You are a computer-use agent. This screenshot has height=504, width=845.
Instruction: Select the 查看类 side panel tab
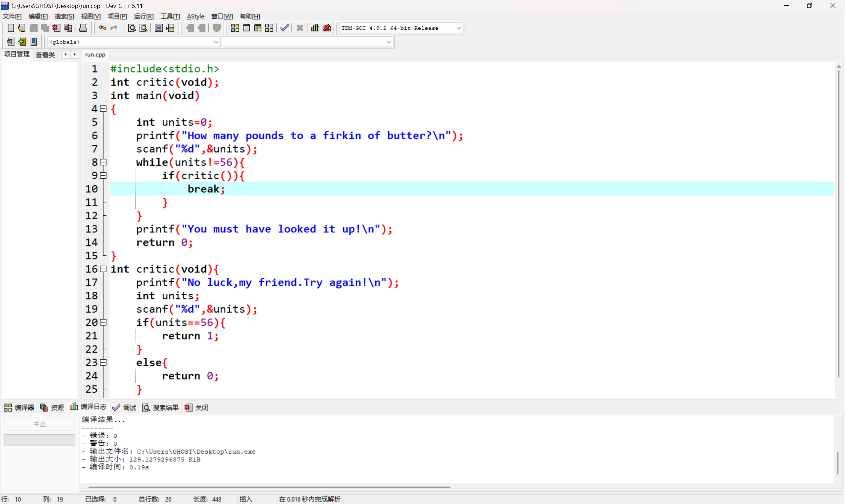point(45,55)
